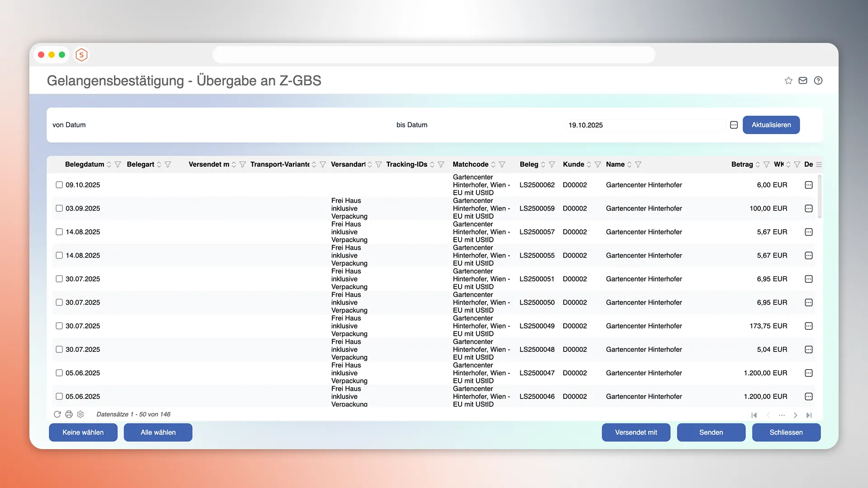The width and height of the screenshot is (868, 488).
Task: Click the print icon in table footer
Action: click(69, 414)
